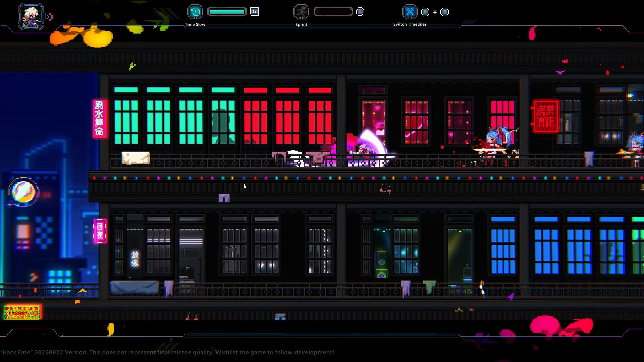Click the pink vertical 風水算命 neon sign
644x362 pixels.
tap(100, 119)
